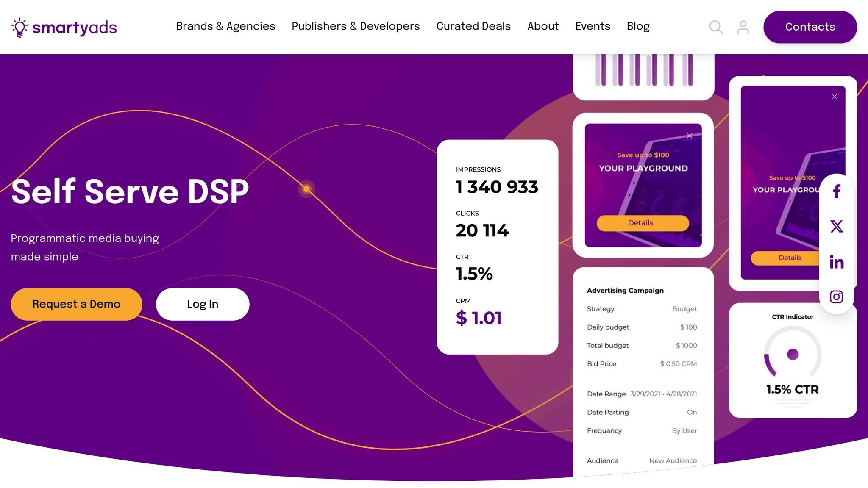This screenshot has width=868, height=488.
Task: Open SmartyAds Facebook page via sidebar icon
Action: [836, 191]
